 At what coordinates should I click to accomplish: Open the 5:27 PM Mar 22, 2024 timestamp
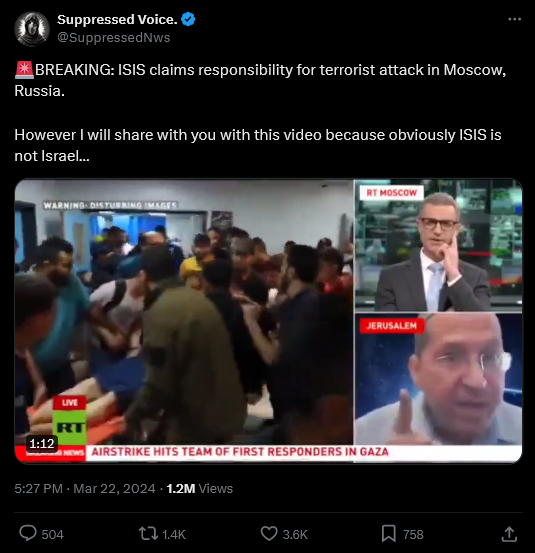pyautogui.click(x=85, y=488)
